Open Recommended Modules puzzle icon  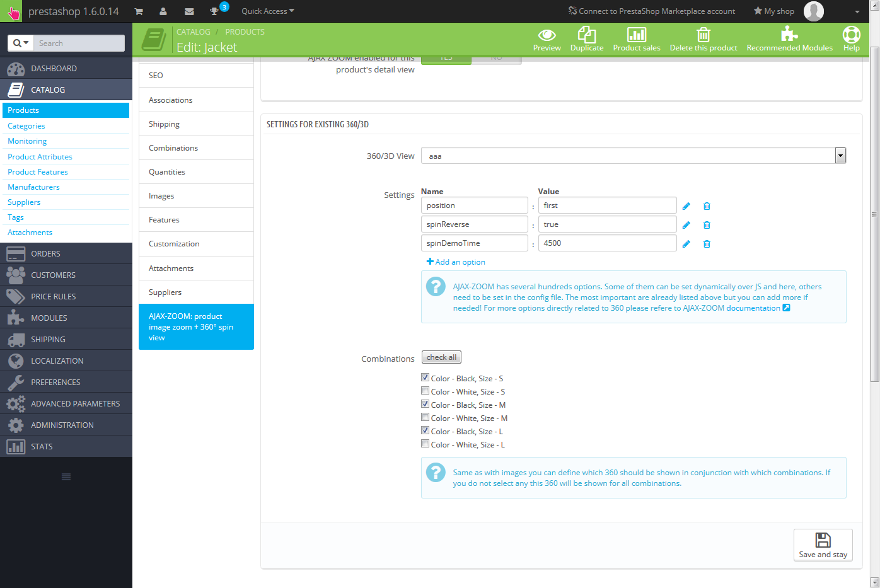789,35
